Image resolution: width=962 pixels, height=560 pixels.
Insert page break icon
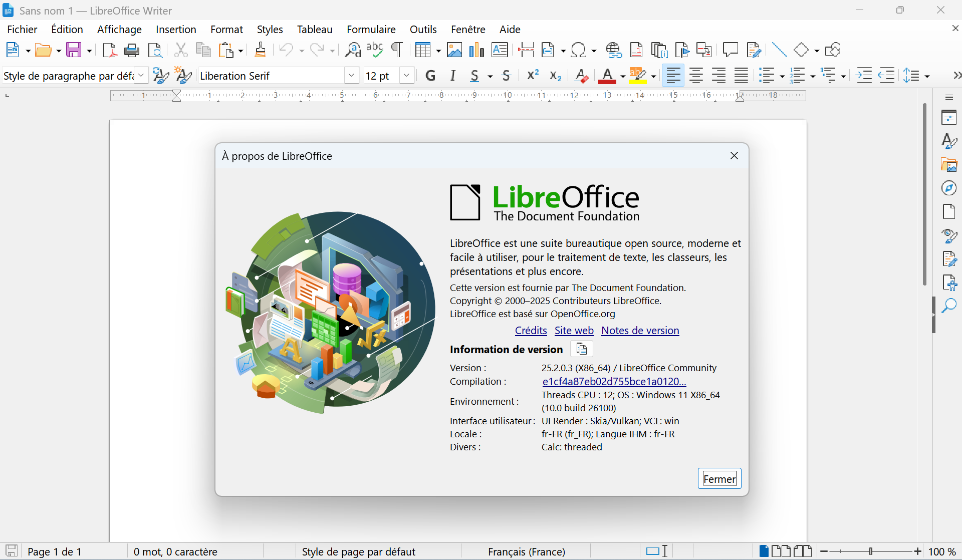526,50
